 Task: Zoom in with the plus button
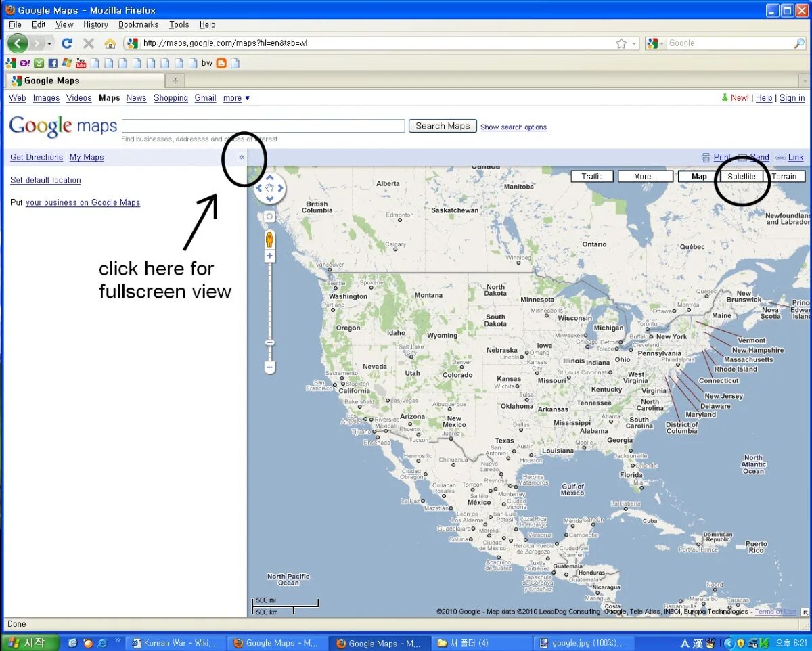[270, 256]
